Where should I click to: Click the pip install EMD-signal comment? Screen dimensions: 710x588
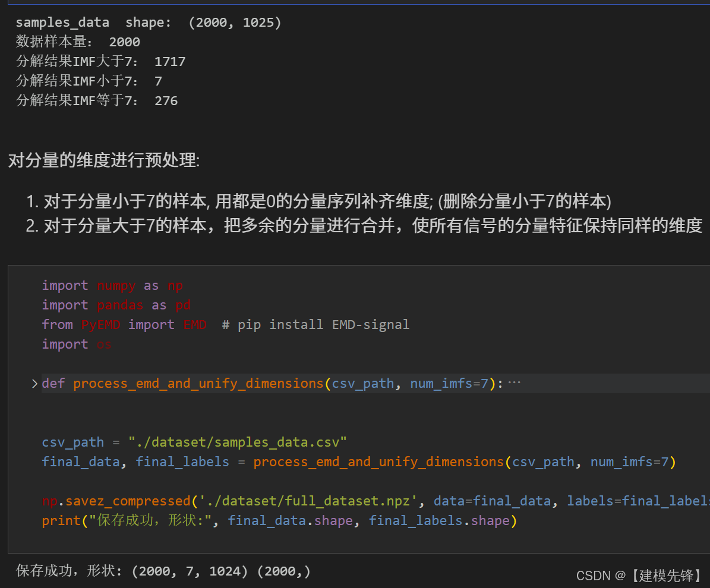tap(315, 324)
